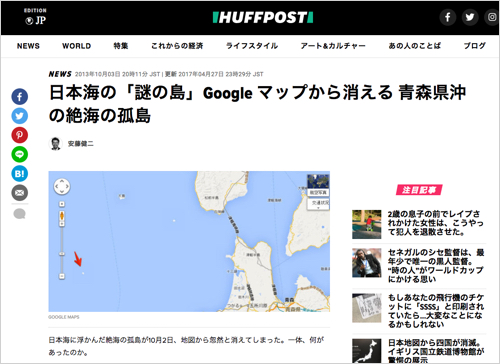Open Senegal coach related article thumbnail
Viewport: 500px width, 364px height.
click(x=367, y=263)
